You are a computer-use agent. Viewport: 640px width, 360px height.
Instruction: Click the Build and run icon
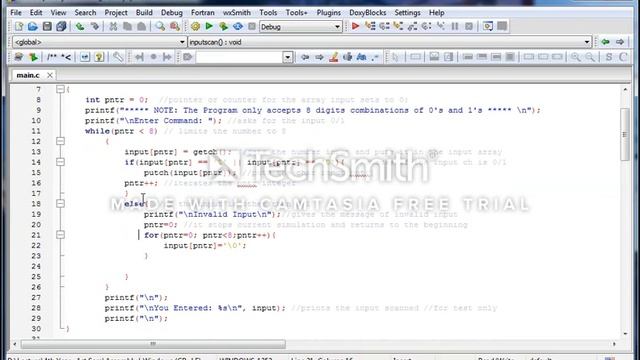tap(223, 27)
